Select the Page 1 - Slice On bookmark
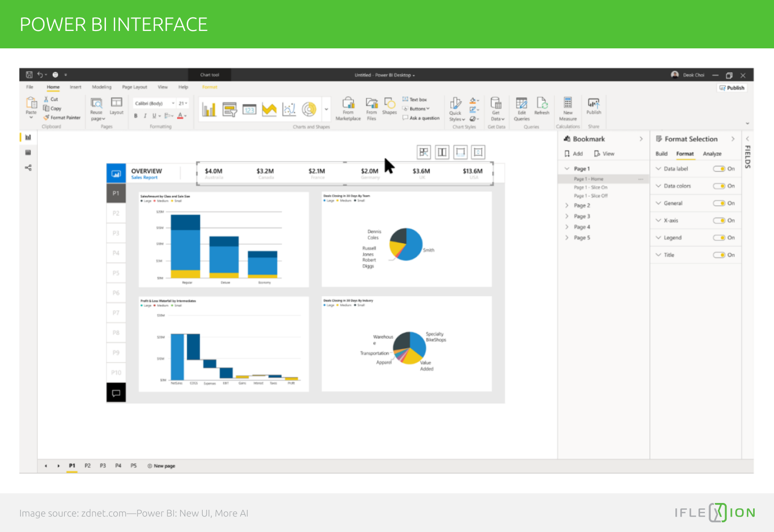Viewport: 774px width, 532px height. click(x=591, y=188)
